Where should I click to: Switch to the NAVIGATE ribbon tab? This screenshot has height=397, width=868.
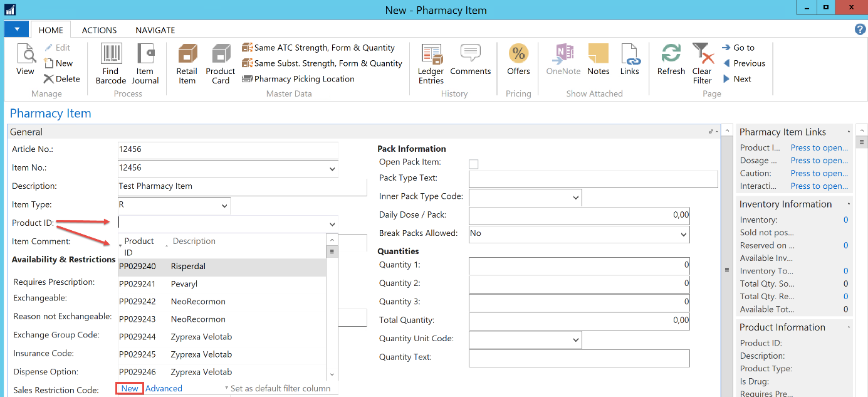click(155, 30)
